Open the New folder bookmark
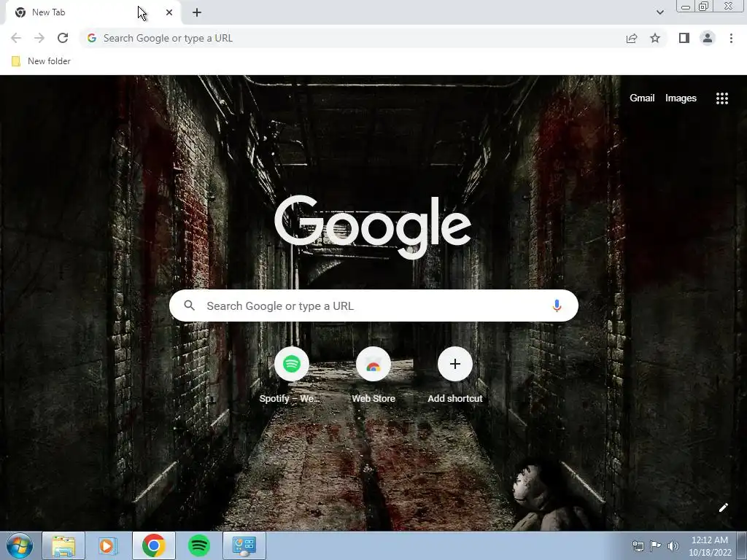 click(x=41, y=61)
